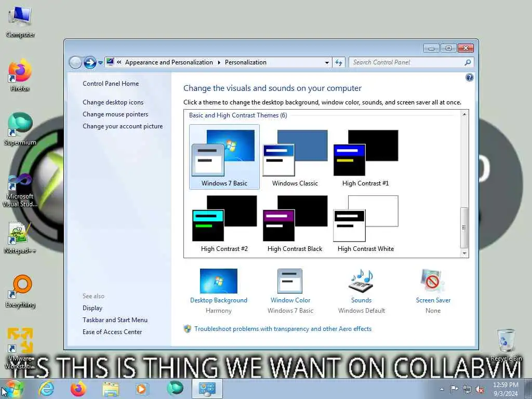The height and width of the screenshot is (399, 532).
Task: Open the Everything search desktop shortcut
Action: click(20, 291)
